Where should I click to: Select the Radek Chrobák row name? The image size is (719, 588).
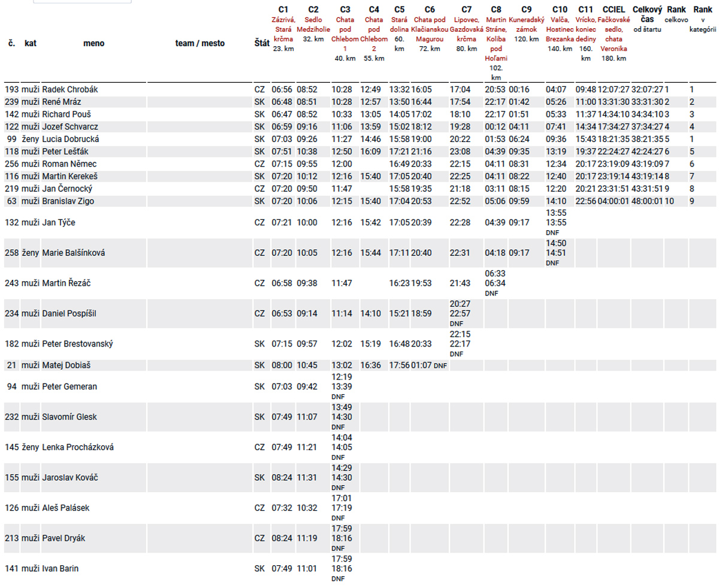tap(70, 89)
